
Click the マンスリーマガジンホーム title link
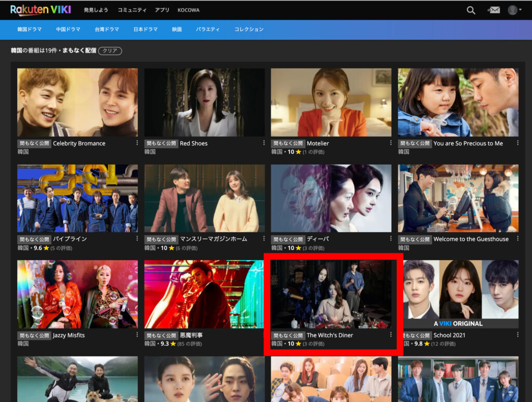214,239
